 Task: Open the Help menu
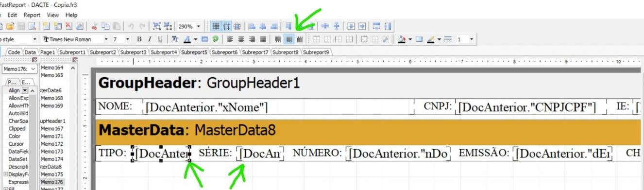click(x=71, y=15)
